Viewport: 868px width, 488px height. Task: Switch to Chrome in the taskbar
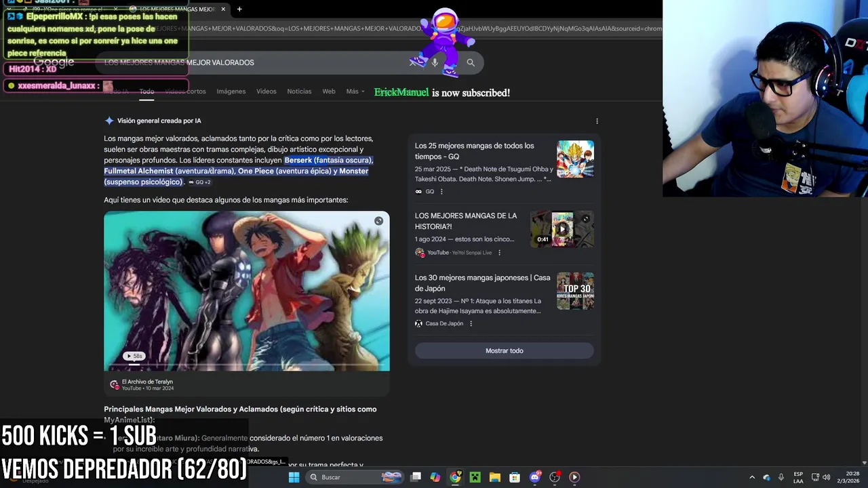pos(455,477)
